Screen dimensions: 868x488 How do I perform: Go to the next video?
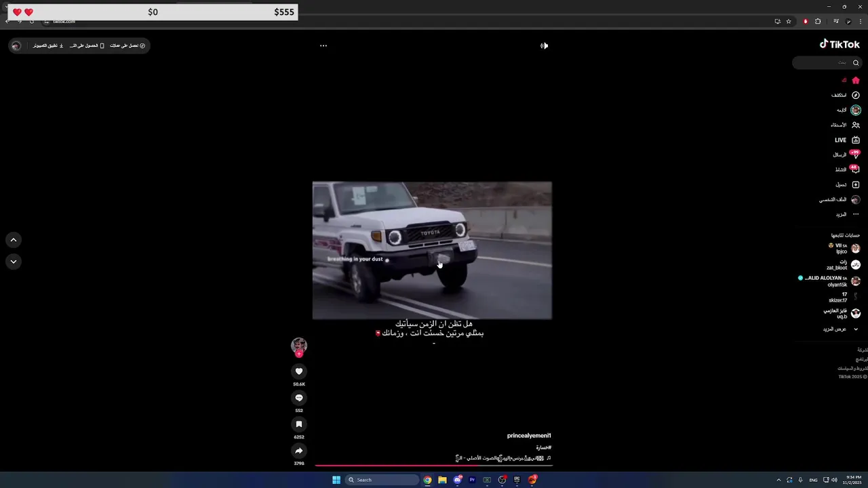pyautogui.click(x=13, y=262)
